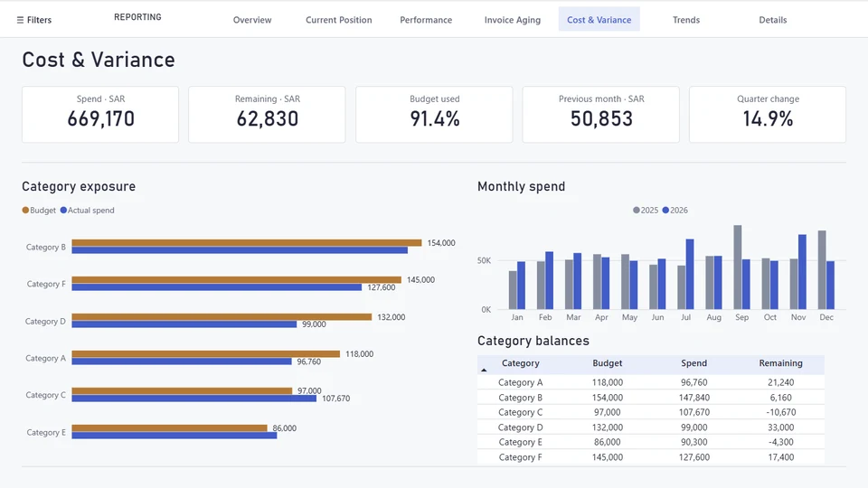This screenshot has width=868, height=488.
Task: Click the 107,670 bar data label
Action: click(336, 399)
